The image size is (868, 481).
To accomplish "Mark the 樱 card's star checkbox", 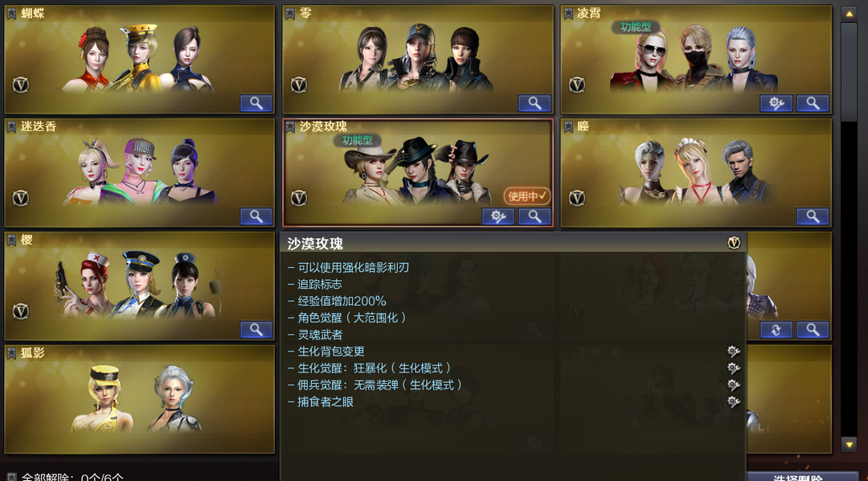I will [x=11, y=240].
